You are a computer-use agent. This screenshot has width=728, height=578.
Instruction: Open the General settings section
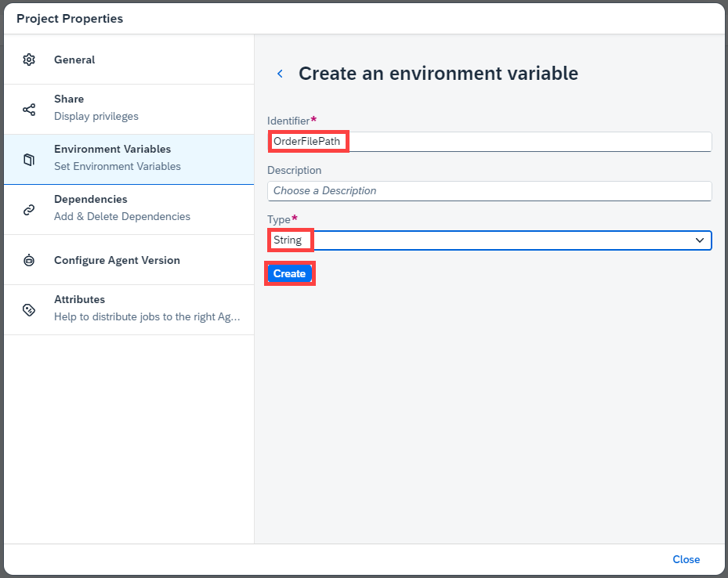coord(129,60)
